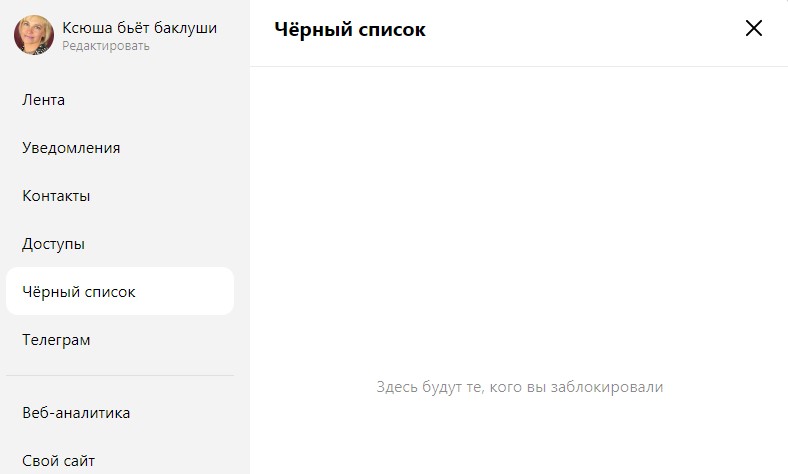Click the Чёрный список panel heading
Viewport: 788px width, 474px height.
[x=350, y=30]
